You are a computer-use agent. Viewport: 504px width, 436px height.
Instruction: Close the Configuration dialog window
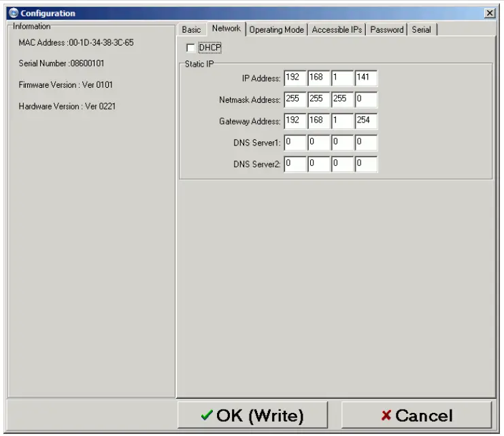pyautogui.click(x=490, y=13)
